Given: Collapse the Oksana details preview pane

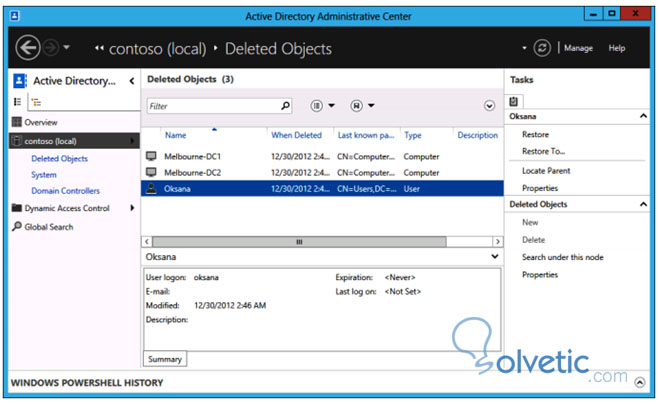Looking at the screenshot, I should (495, 256).
